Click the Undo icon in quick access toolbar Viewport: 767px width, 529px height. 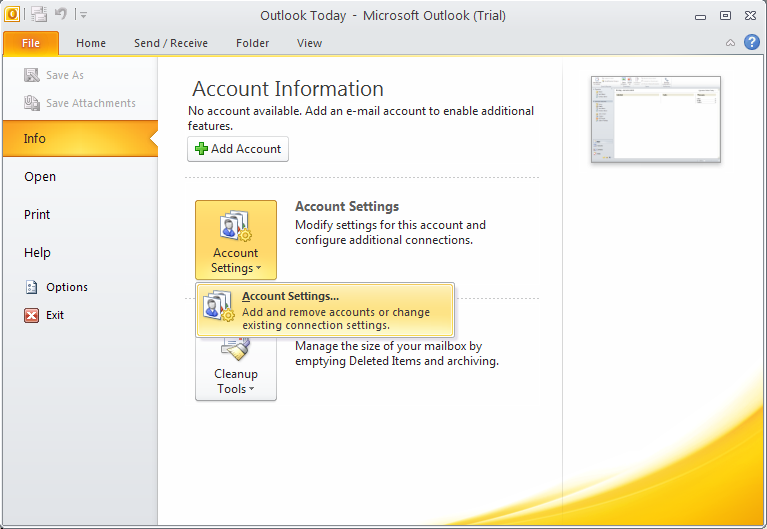61,14
